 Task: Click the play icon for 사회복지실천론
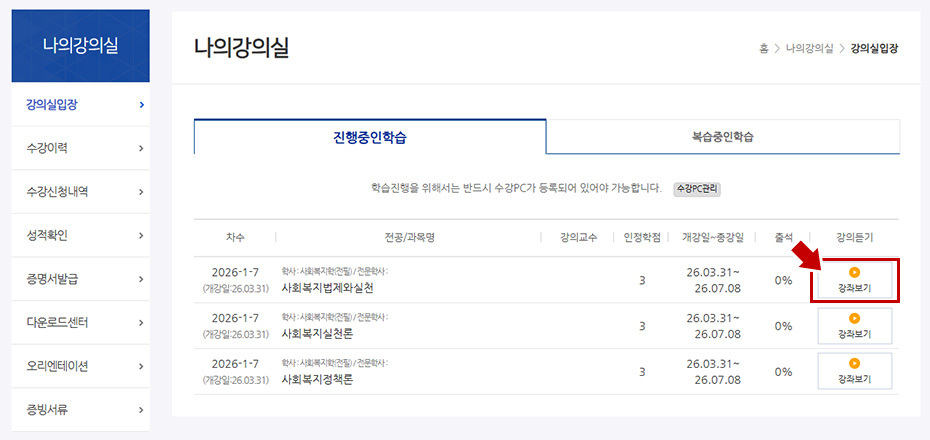point(854,318)
